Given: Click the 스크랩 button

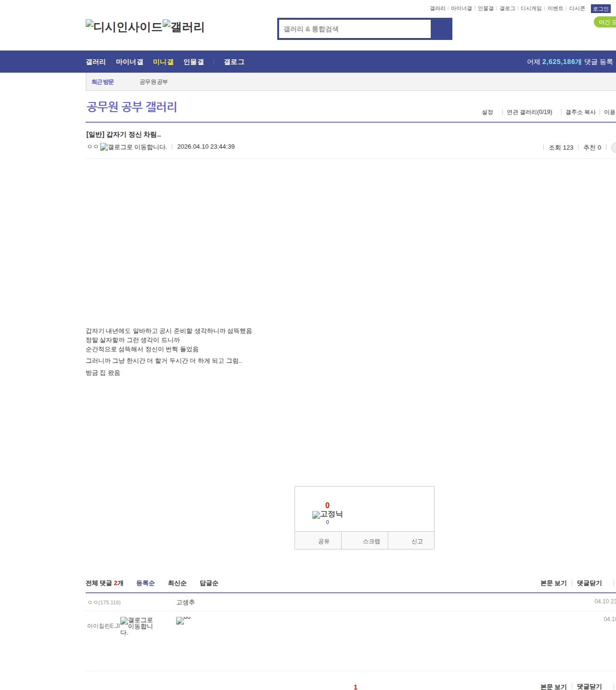Looking at the screenshot, I should (x=365, y=541).
